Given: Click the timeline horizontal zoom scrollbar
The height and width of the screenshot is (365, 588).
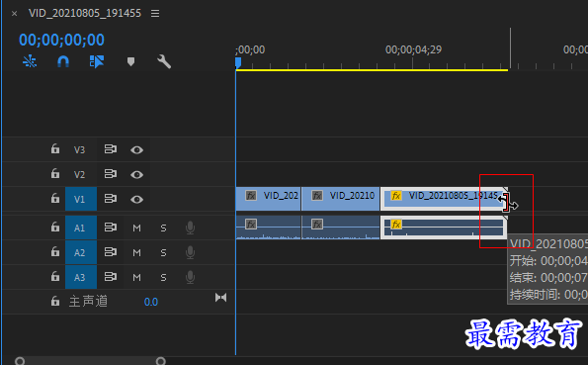Looking at the screenshot, I should tap(90, 361).
